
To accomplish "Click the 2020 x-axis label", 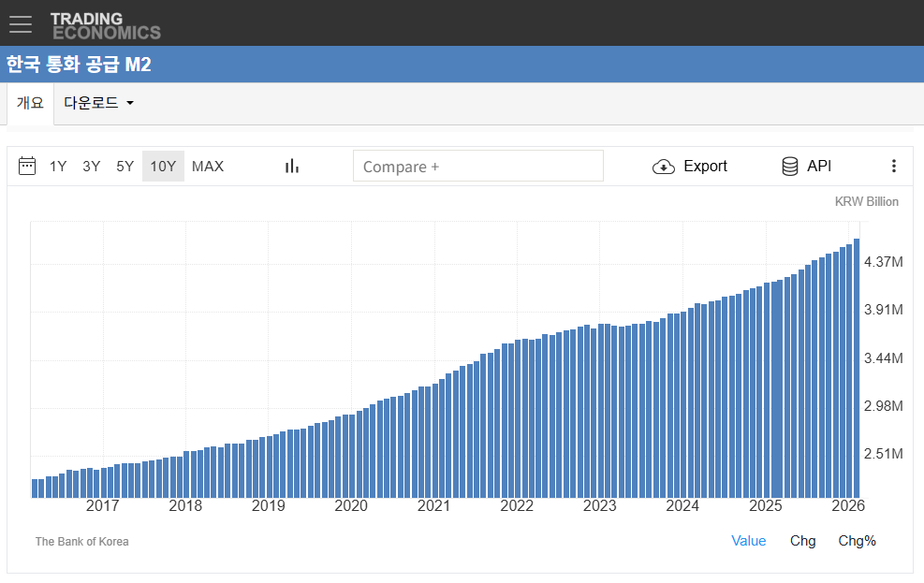I will pos(351,505).
